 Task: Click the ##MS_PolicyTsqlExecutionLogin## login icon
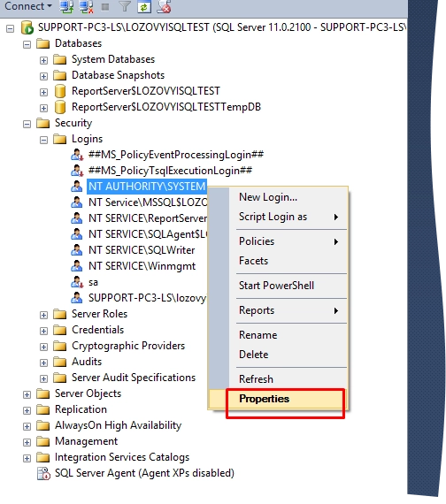point(77,171)
